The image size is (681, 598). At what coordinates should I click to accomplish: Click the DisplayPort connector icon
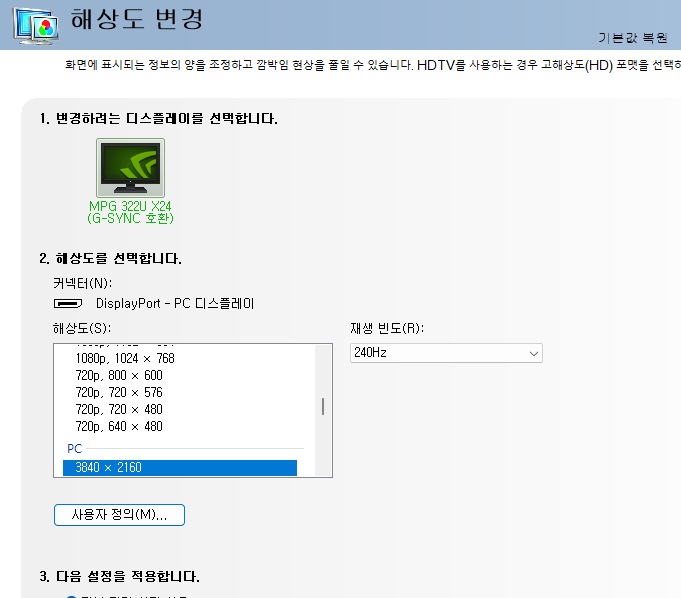pyautogui.click(x=68, y=303)
